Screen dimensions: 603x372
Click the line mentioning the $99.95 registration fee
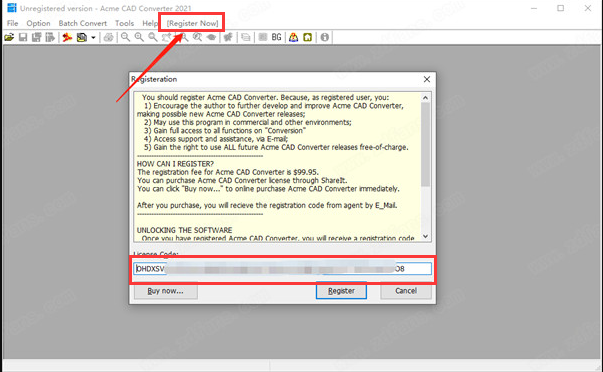click(x=228, y=172)
